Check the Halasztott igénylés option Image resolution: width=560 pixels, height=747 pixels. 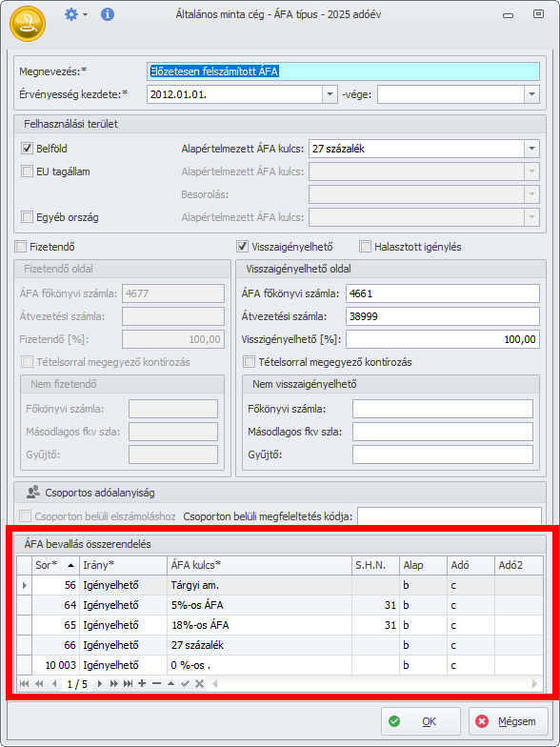point(366,247)
